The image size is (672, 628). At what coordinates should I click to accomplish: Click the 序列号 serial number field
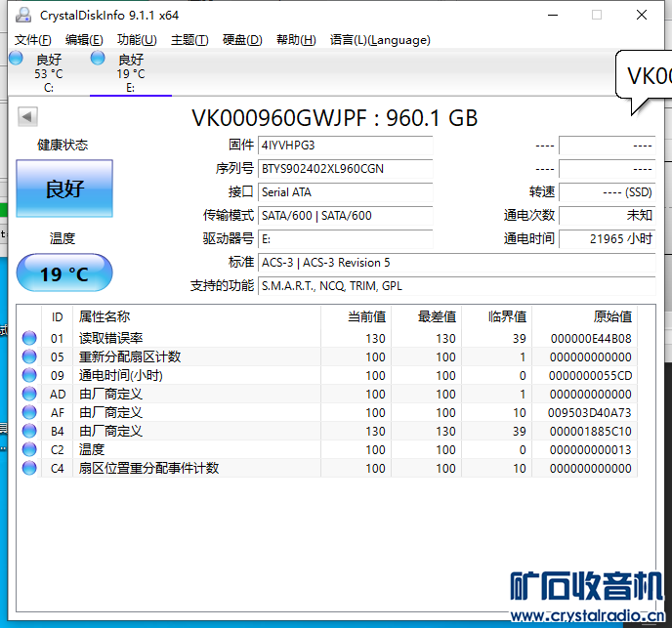(x=345, y=169)
